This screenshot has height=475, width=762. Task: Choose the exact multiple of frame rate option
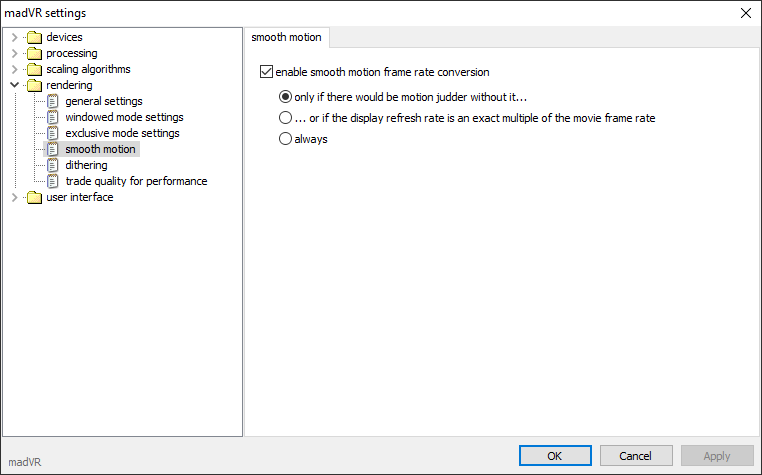pos(285,118)
